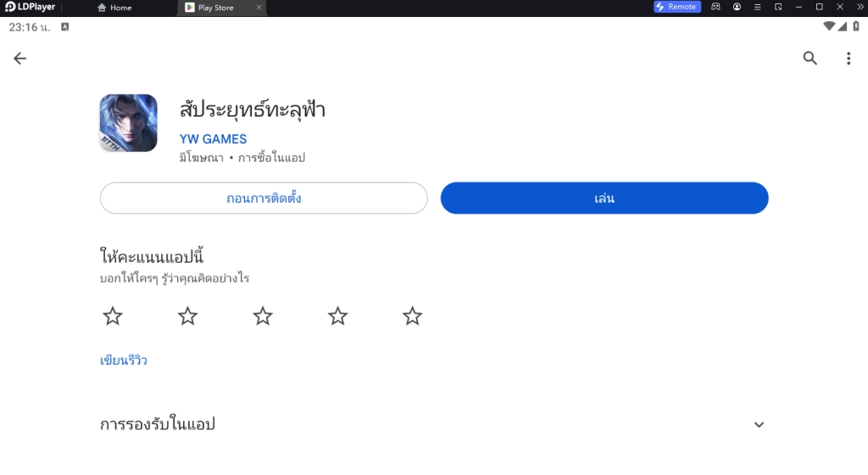Open the three-dot more options menu
This screenshot has height=475, width=868.
point(848,59)
